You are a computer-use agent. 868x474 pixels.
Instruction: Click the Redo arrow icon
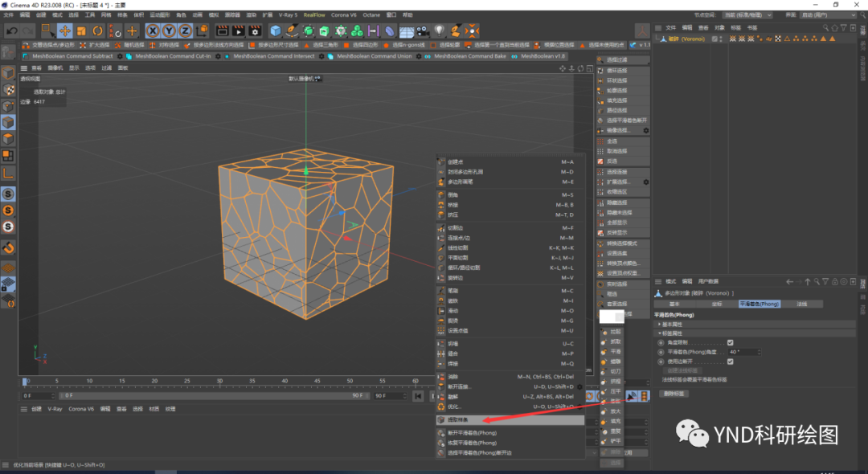click(27, 31)
